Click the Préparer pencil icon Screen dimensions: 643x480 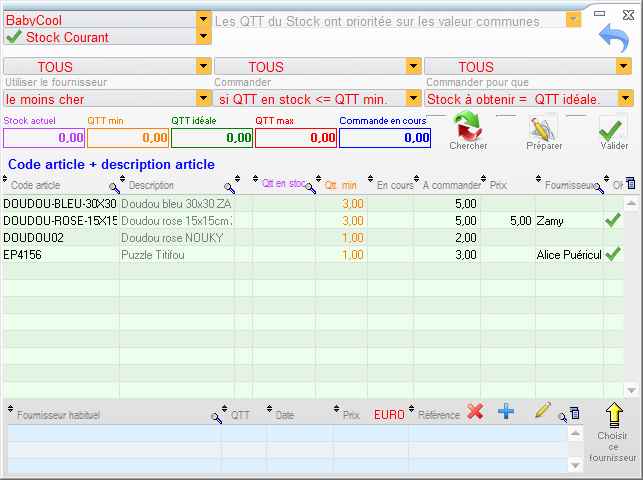tap(543, 128)
